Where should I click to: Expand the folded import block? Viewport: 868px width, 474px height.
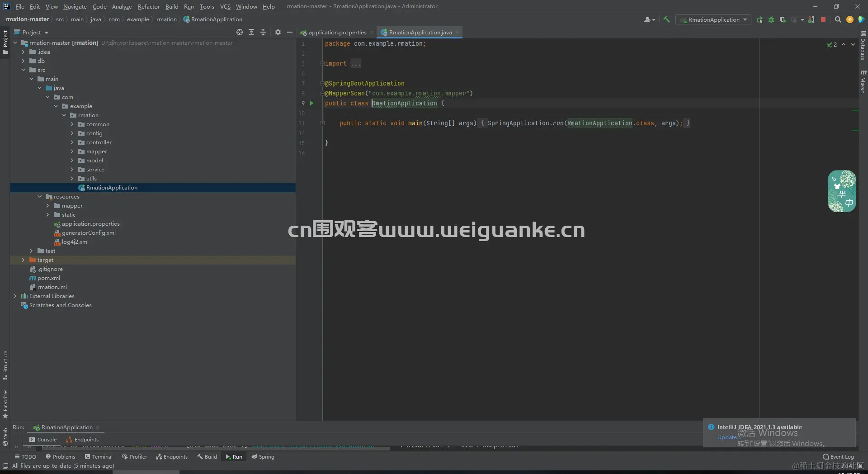coord(322,63)
